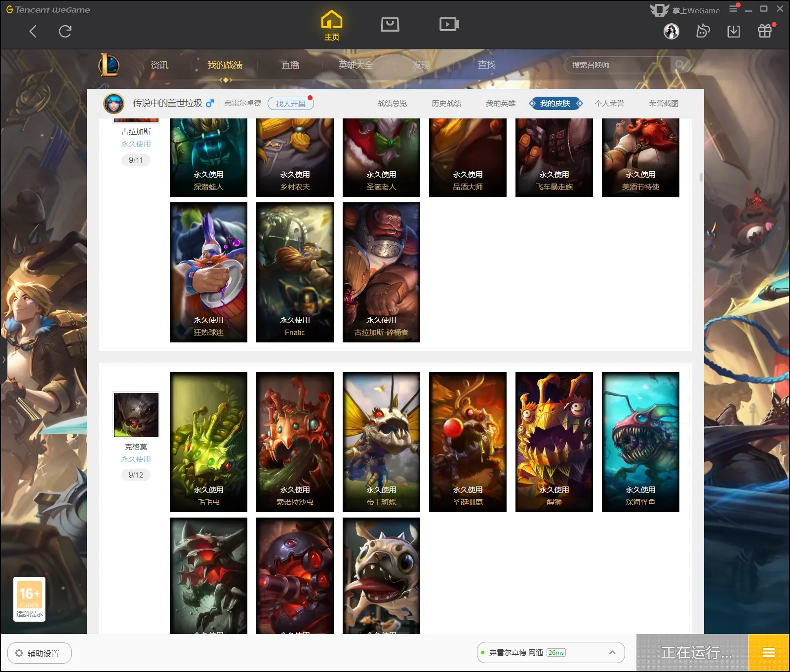Open the gift box icon
This screenshot has width=790, height=672.
[x=765, y=31]
